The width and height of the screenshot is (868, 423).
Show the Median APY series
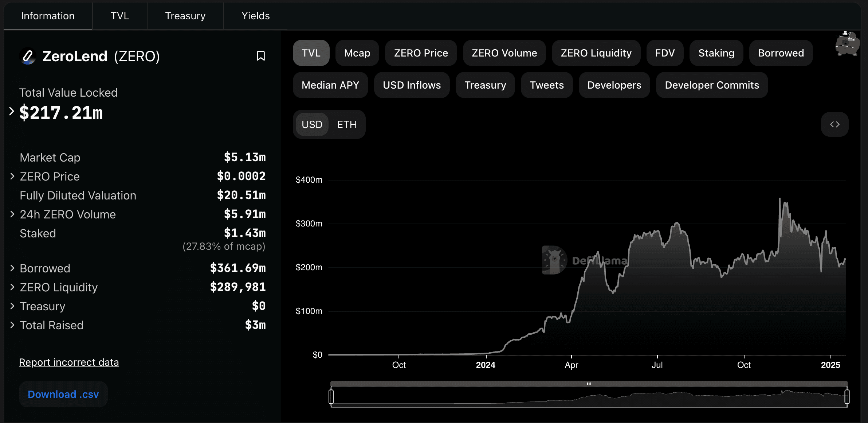[330, 85]
